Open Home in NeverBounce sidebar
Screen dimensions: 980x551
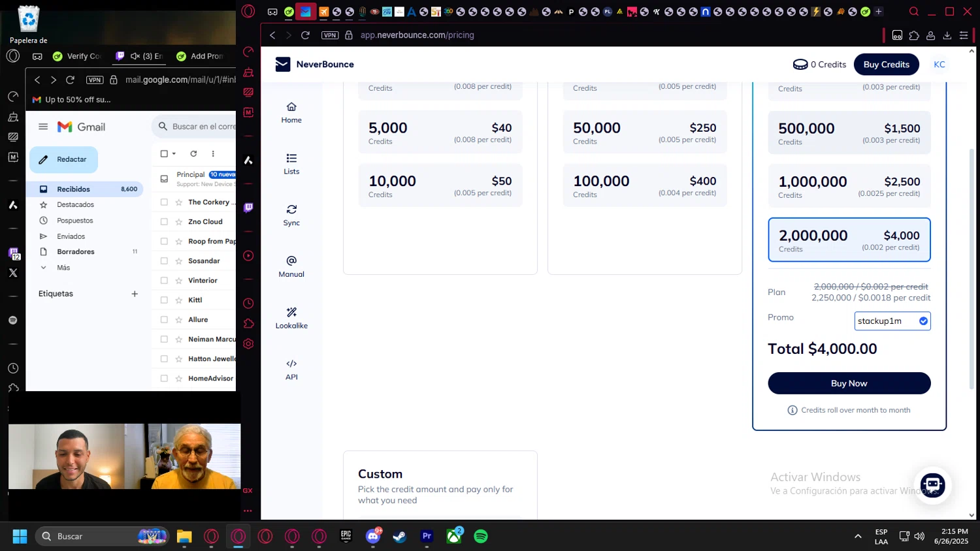pos(291,112)
